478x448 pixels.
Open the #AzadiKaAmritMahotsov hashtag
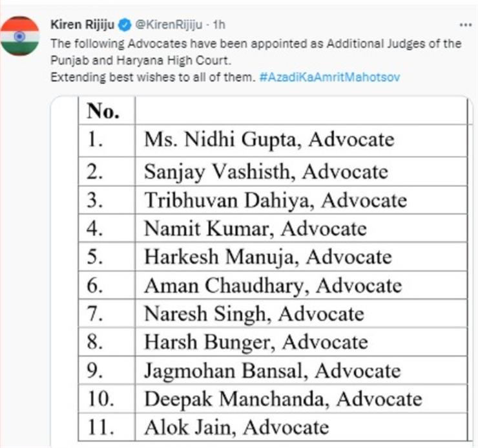coord(329,77)
